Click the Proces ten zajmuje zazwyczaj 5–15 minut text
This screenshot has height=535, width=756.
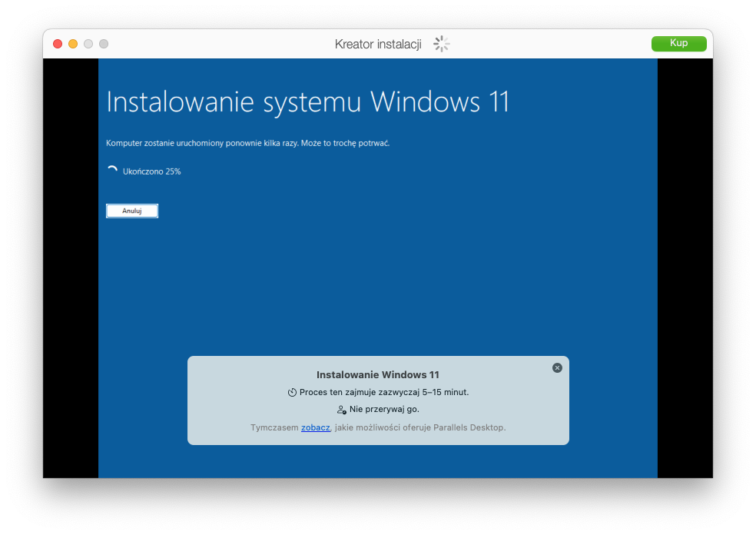[x=384, y=392]
